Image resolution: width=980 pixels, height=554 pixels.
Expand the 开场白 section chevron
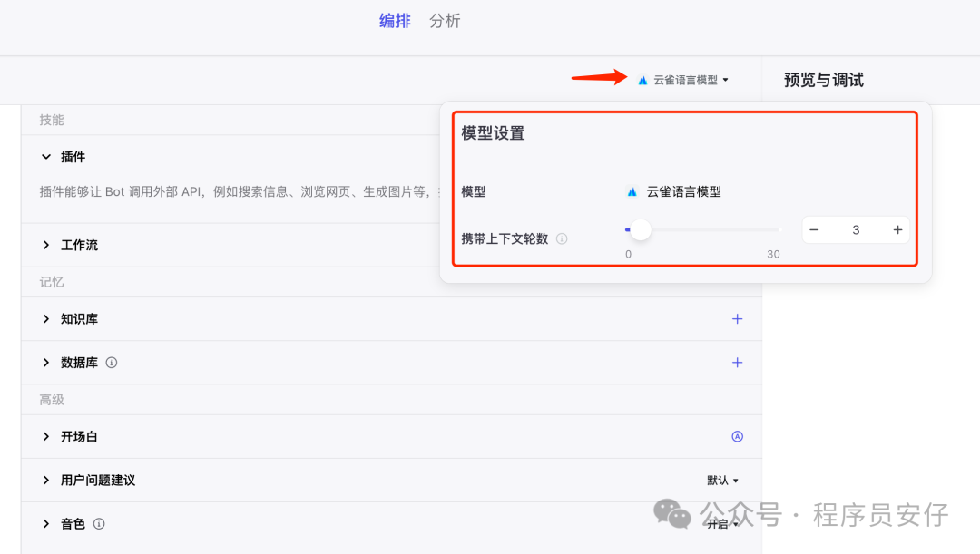46,436
